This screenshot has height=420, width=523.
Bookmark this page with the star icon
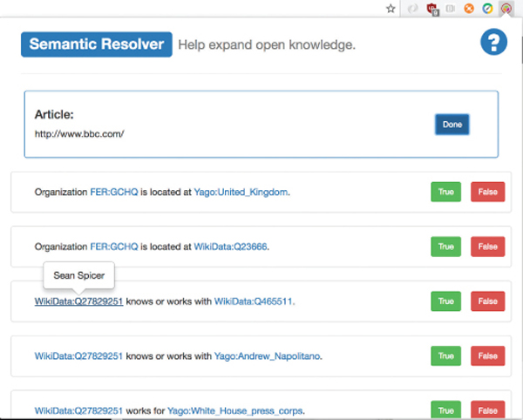(391, 8)
